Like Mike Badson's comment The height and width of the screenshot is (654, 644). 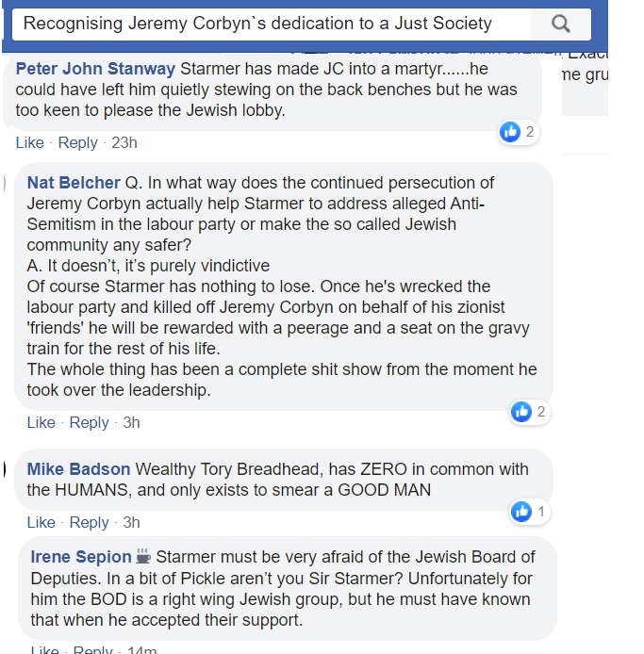point(41,522)
